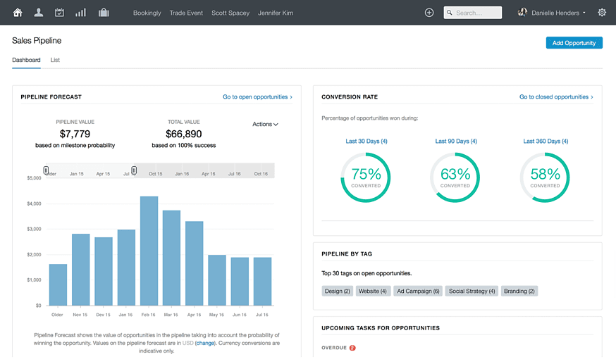Viewport: 616px width, 364px height.
Task: Open the calendar tasks icon
Action: (x=59, y=13)
